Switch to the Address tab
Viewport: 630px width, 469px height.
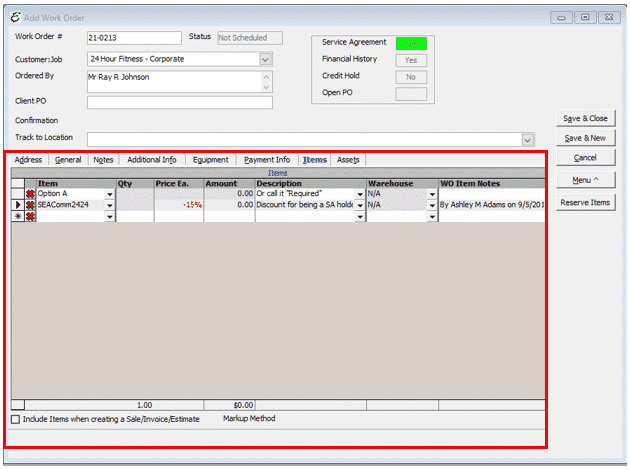pos(28,160)
